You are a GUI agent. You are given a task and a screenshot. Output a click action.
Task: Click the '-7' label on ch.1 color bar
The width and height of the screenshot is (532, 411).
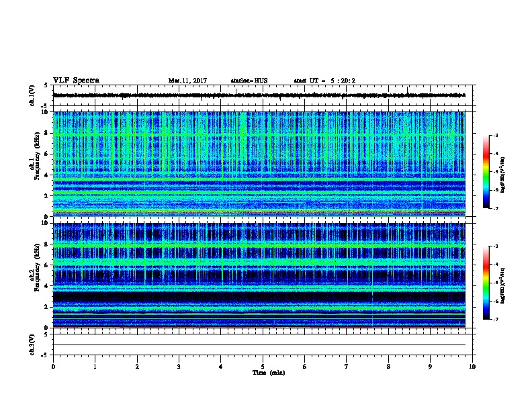495,208
